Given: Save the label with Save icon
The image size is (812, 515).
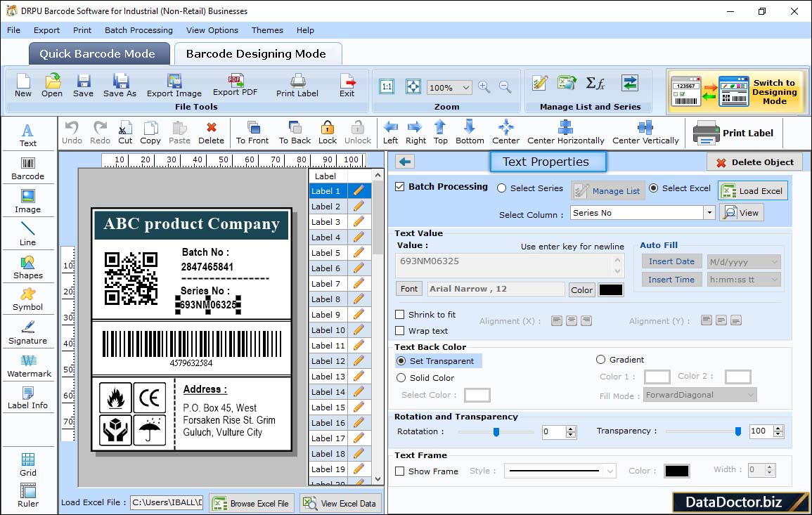Looking at the screenshot, I should tap(83, 86).
